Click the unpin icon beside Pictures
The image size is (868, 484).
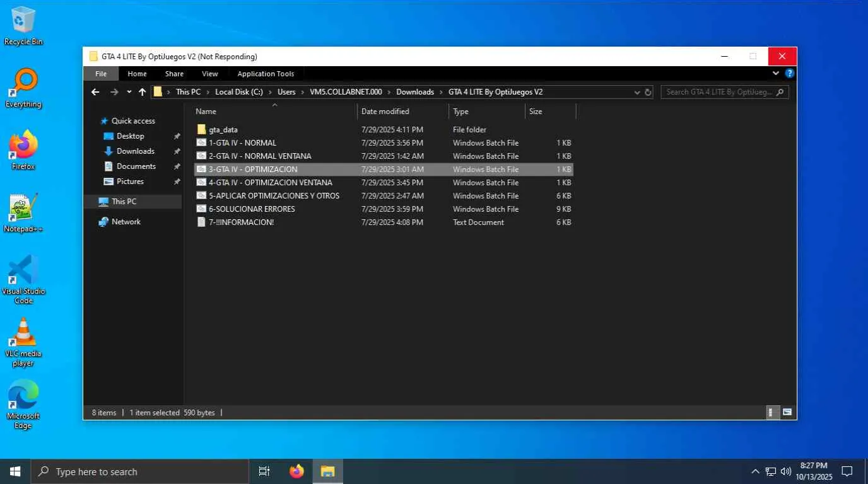(x=177, y=181)
